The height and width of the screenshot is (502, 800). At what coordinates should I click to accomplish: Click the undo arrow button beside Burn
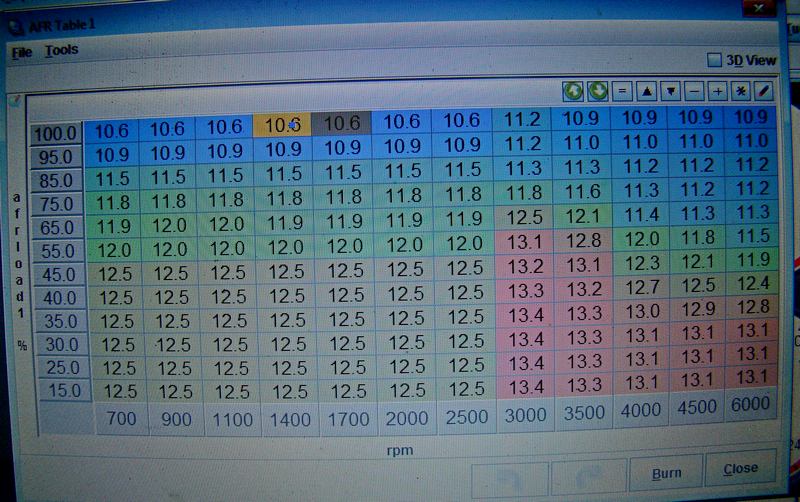(508, 474)
